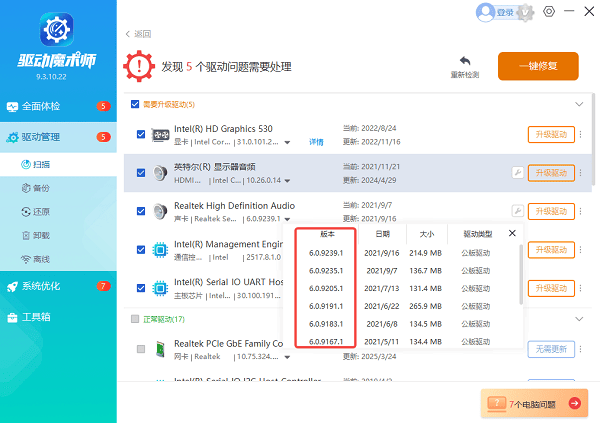Click the wrench icon on Realtek High Definition Audio row
Screen dimensions: 600x423
[x=517, y=211]
